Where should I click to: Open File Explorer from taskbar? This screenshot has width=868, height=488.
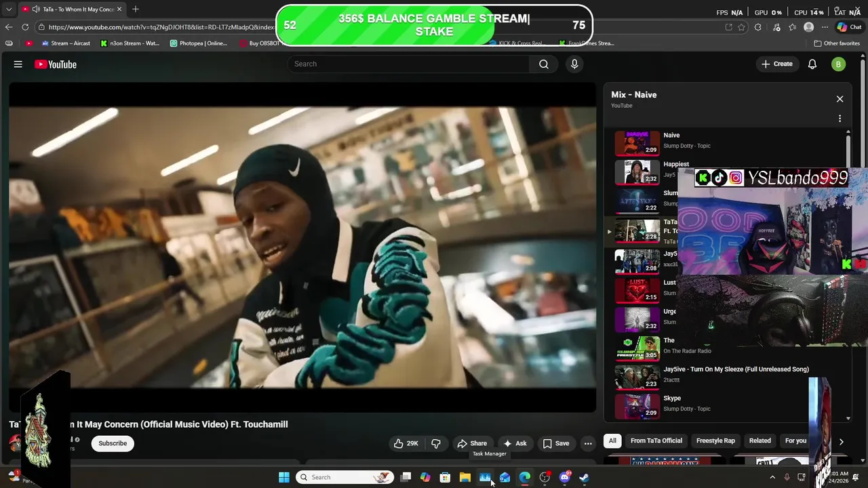pyautogui.click(x=465, y=477)
